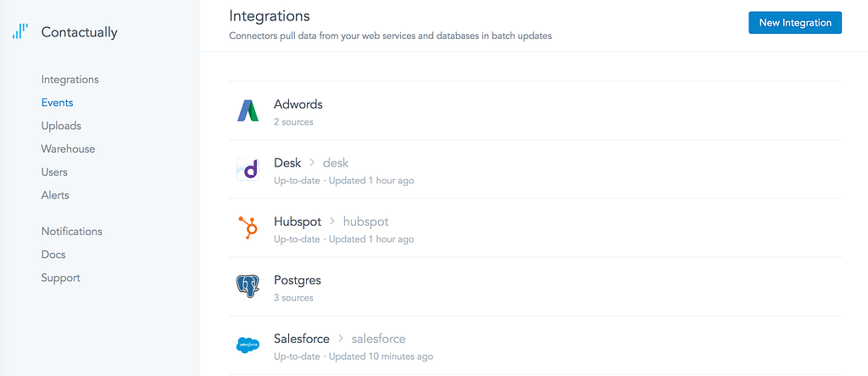Click the Postgres elephant icon

pyautogui.click(x=248, y=287)
